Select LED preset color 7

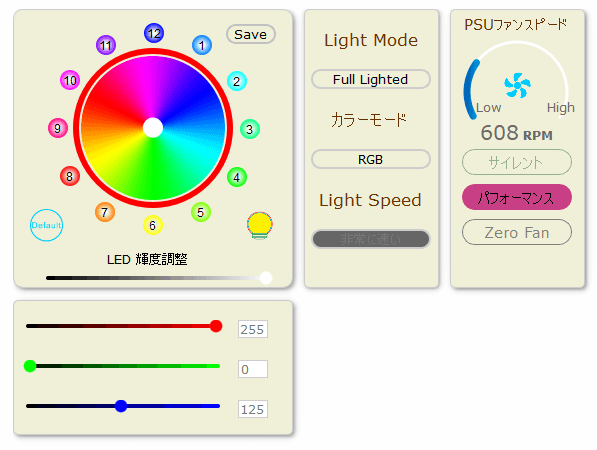[x=105, y=212]
